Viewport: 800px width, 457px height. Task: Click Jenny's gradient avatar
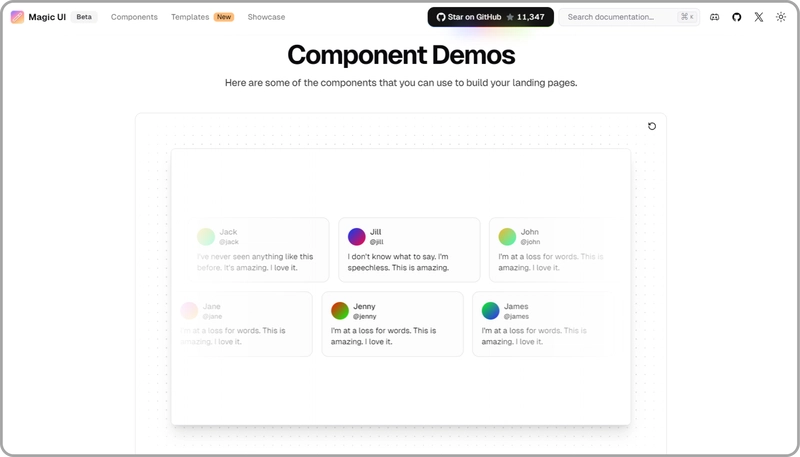[x=340, y=311]
